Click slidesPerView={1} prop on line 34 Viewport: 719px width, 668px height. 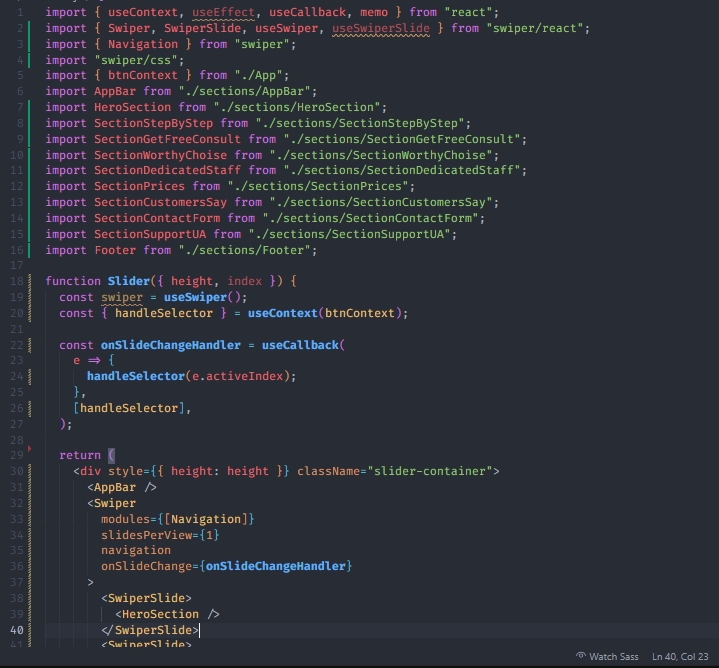(160, 535)
